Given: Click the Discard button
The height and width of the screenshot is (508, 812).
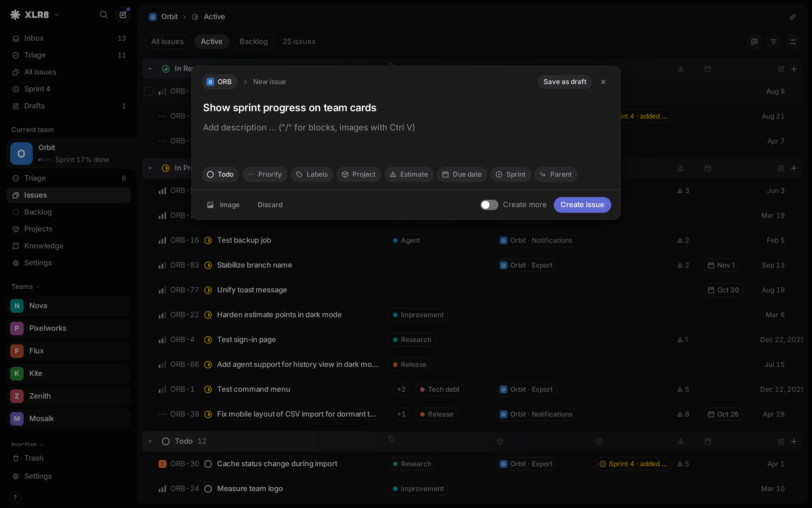Looking at the screenshot, I should pos(270,205).
